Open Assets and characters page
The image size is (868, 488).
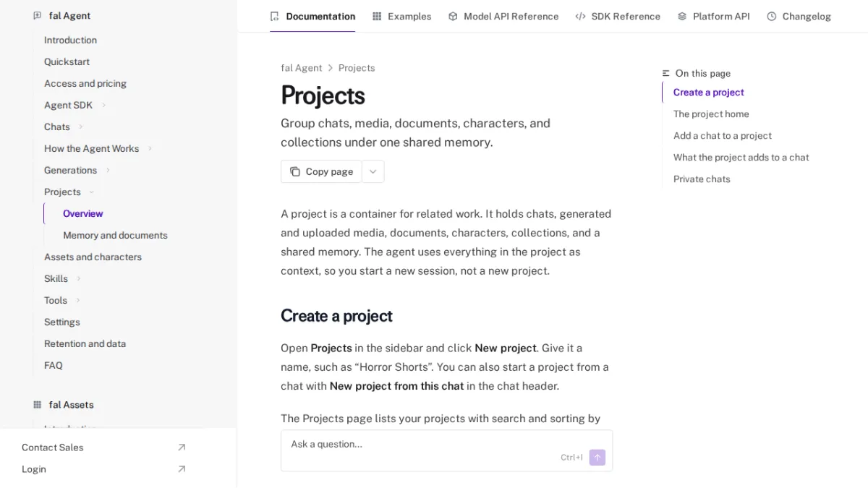coord(93,257)
